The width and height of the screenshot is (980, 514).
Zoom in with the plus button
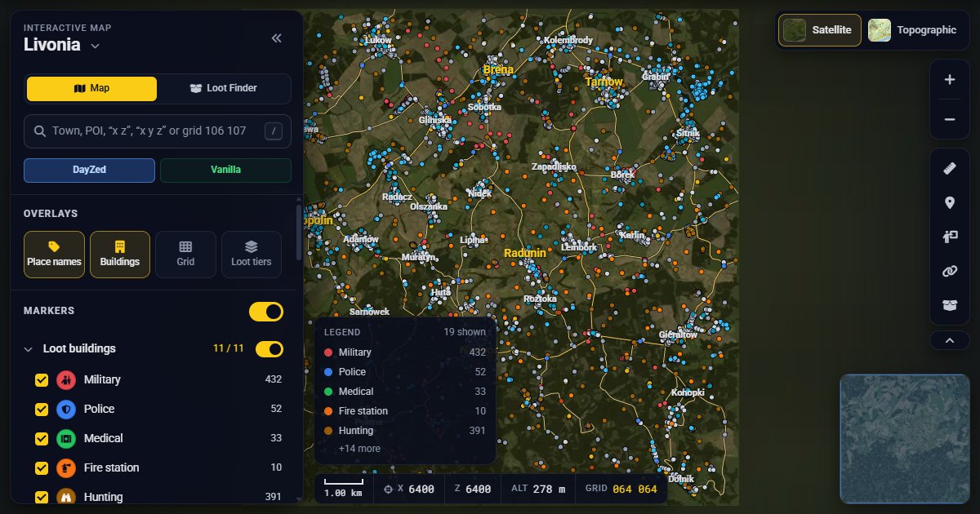[950, 80]
